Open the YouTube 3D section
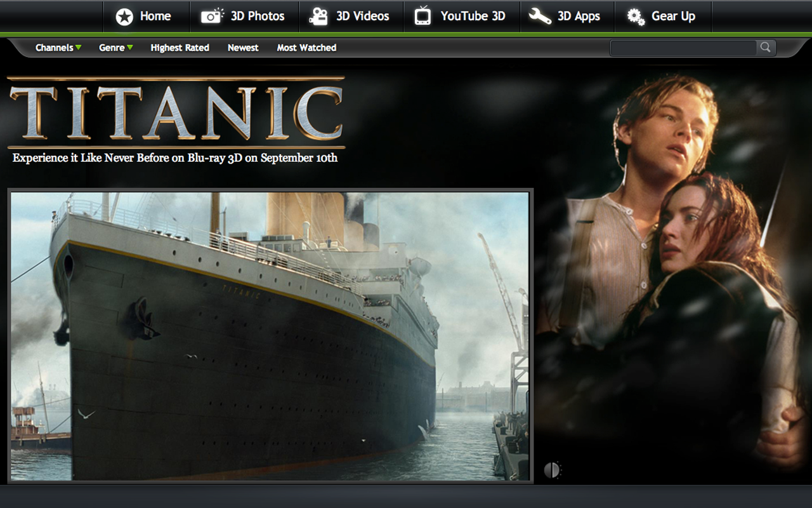Viewport: 812px width, 508px height. click(473, 17)
